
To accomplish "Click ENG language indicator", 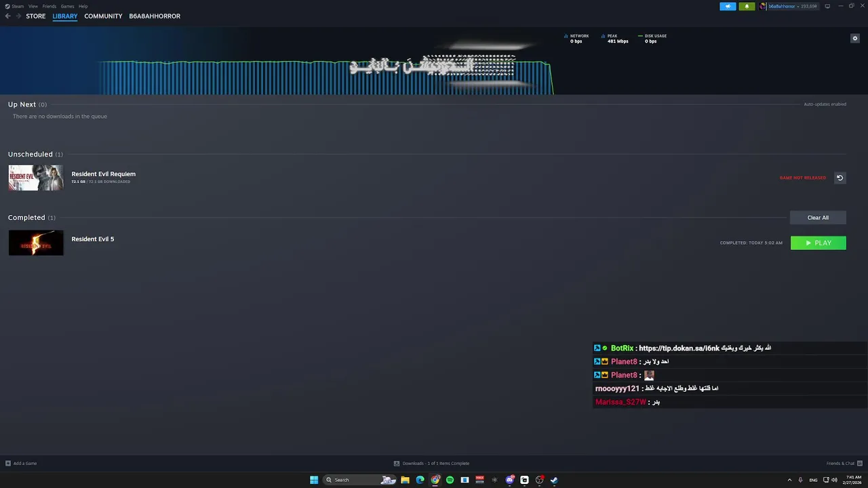I will (x=813, y=480).
